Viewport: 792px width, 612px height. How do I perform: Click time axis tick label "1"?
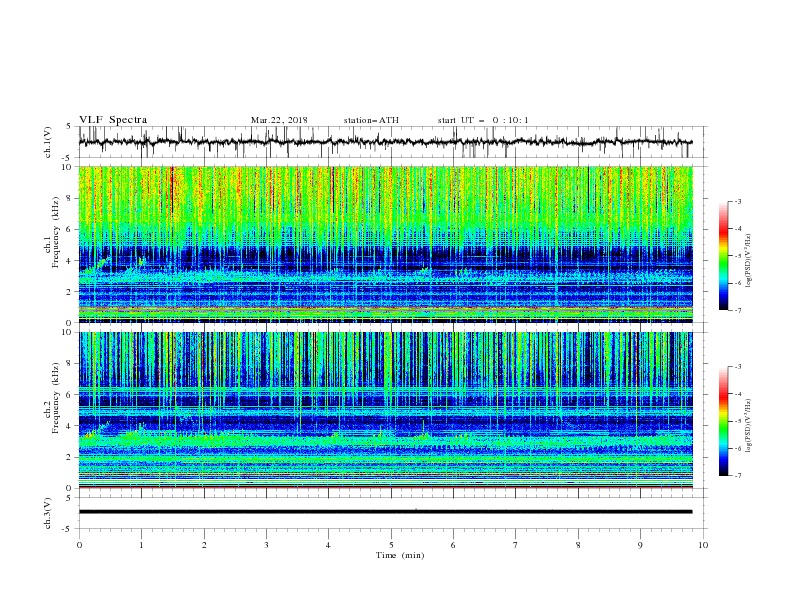[141, 545]
